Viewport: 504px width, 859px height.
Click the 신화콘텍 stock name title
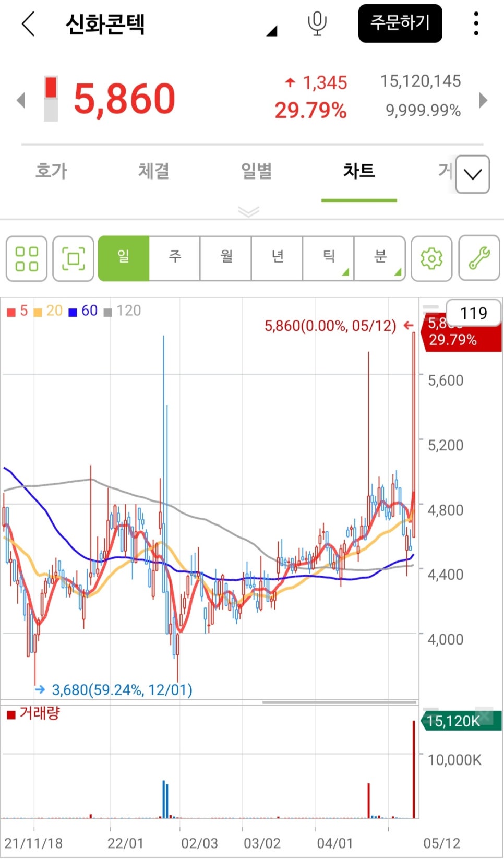[105, 24]
